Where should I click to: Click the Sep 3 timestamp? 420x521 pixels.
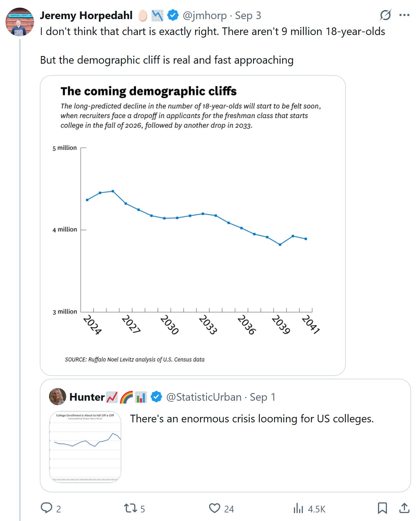pyautogui.click(x=248, y=15)
